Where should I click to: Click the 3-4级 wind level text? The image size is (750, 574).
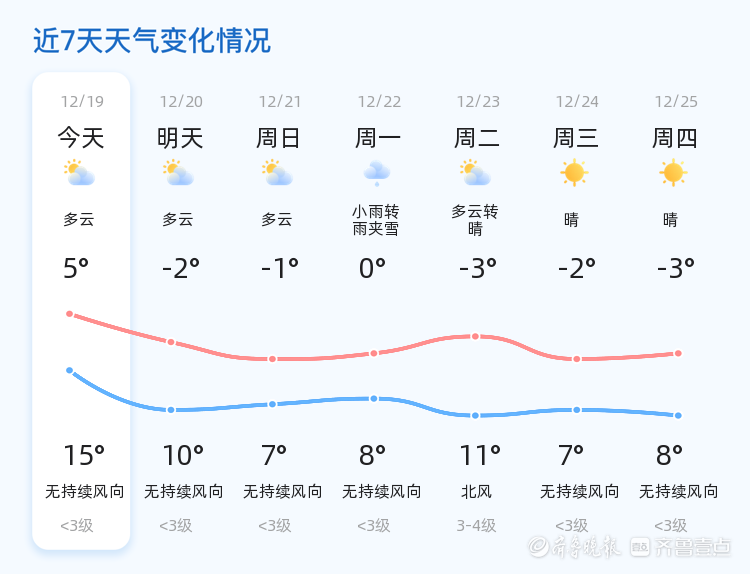(x=477, y=525)
